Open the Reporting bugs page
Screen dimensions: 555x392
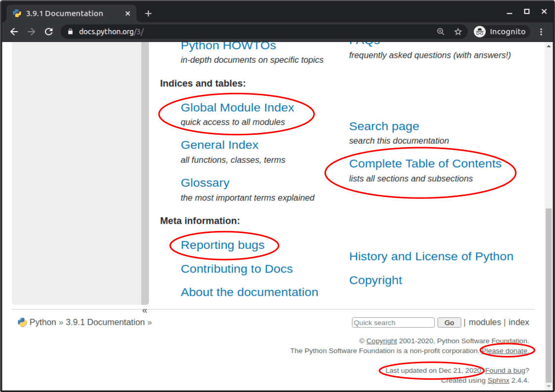(x=223, y=245)
